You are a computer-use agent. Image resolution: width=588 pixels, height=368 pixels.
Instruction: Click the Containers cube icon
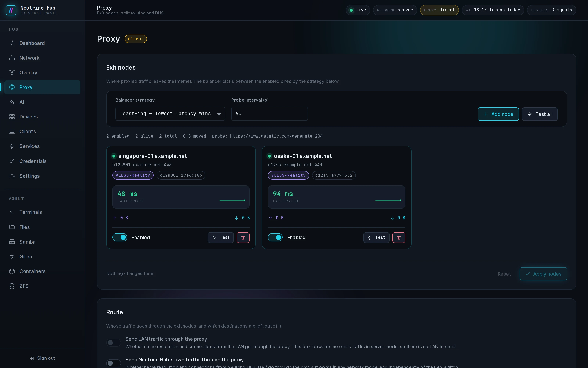click(x=12, y=271)
